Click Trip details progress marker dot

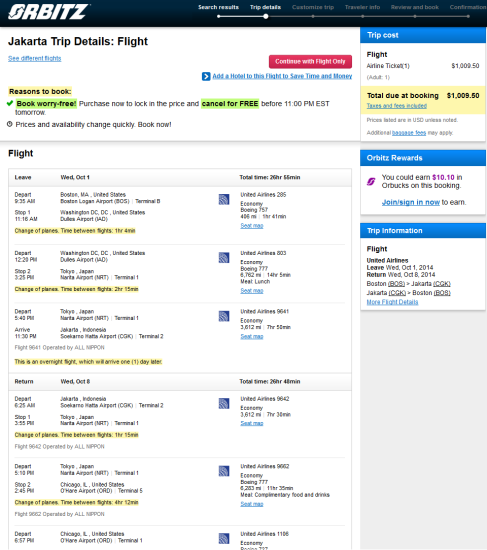[x=266, y=16]
